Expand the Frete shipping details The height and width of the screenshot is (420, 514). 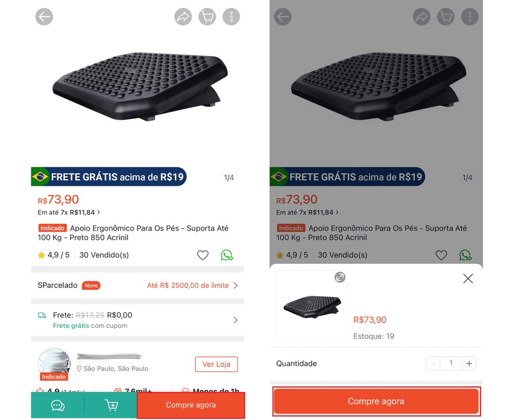[x=235, y=319]
